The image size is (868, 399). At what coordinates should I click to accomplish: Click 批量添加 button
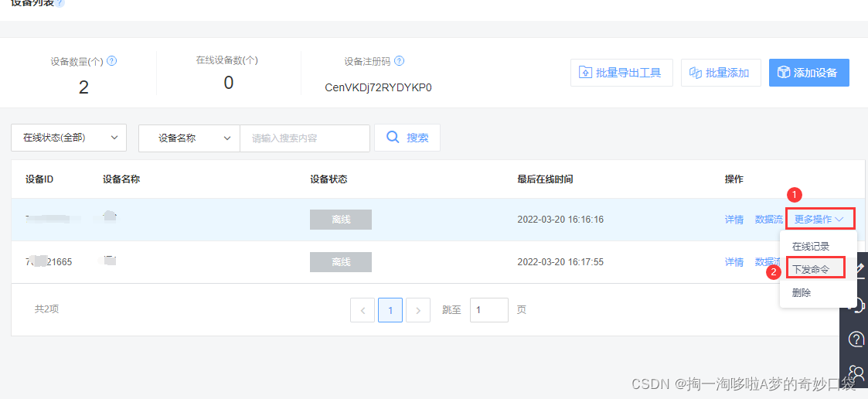[721, 73]
